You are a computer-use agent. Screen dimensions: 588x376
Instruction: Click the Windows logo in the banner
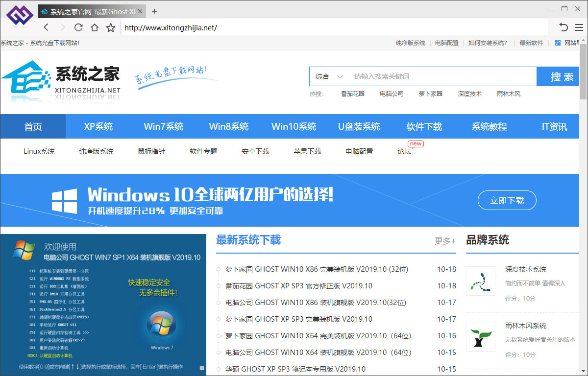pyautogui.click(x=65, y=200)
